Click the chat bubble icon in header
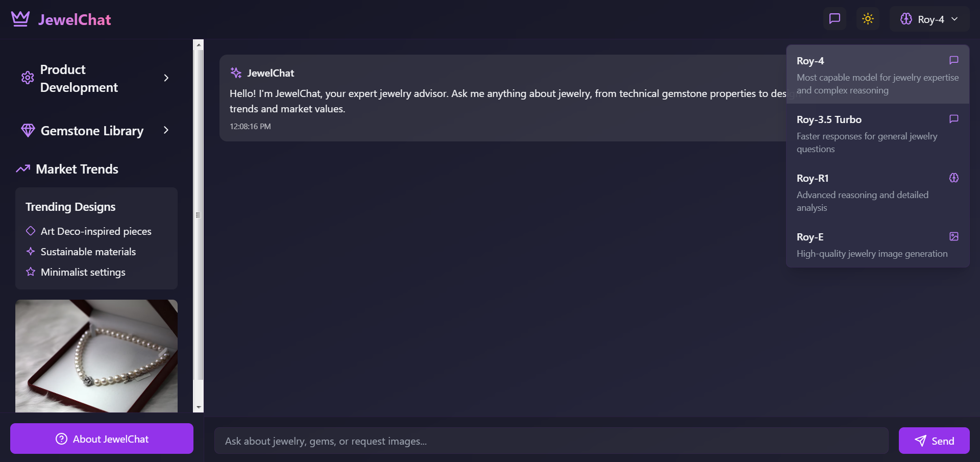 point(835,19)
